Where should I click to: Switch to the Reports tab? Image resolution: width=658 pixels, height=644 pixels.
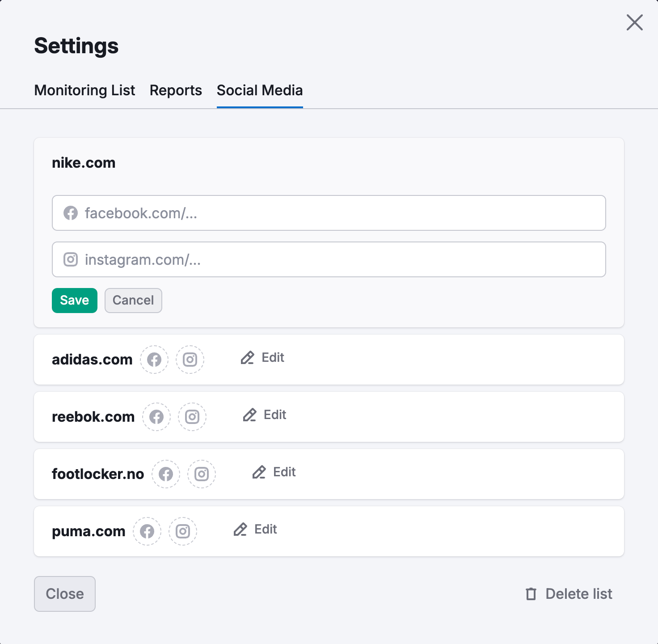tap(175, 90)
